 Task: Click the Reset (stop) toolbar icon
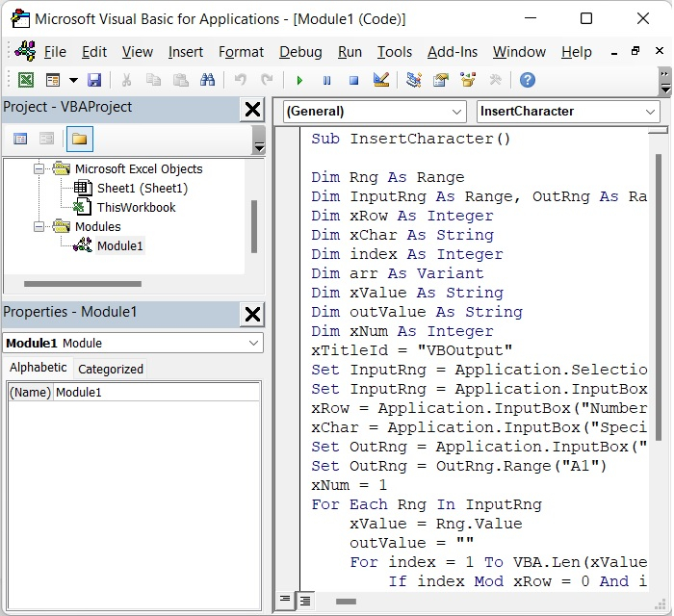(x=353, y=80)
